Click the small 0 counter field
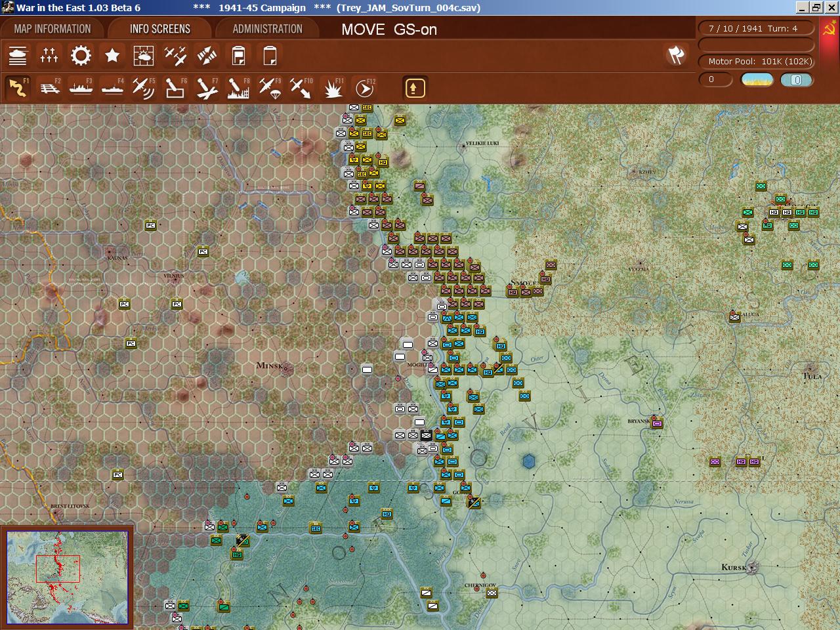 (716, 79)
